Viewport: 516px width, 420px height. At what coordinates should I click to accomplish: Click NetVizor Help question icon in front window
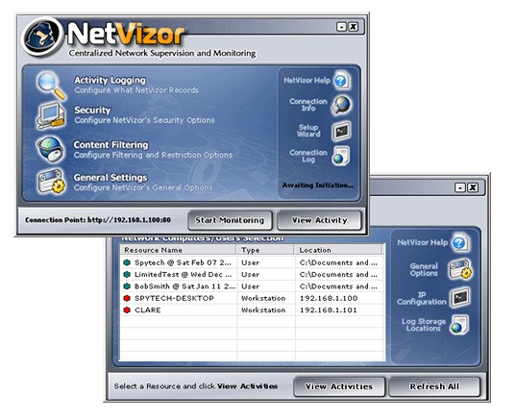341,81
